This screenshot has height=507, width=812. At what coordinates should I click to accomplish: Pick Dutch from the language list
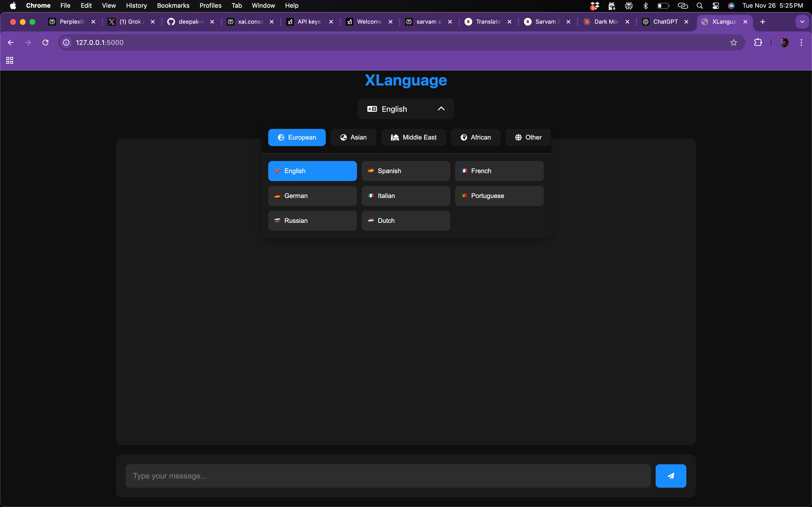(x=406, y=221)
